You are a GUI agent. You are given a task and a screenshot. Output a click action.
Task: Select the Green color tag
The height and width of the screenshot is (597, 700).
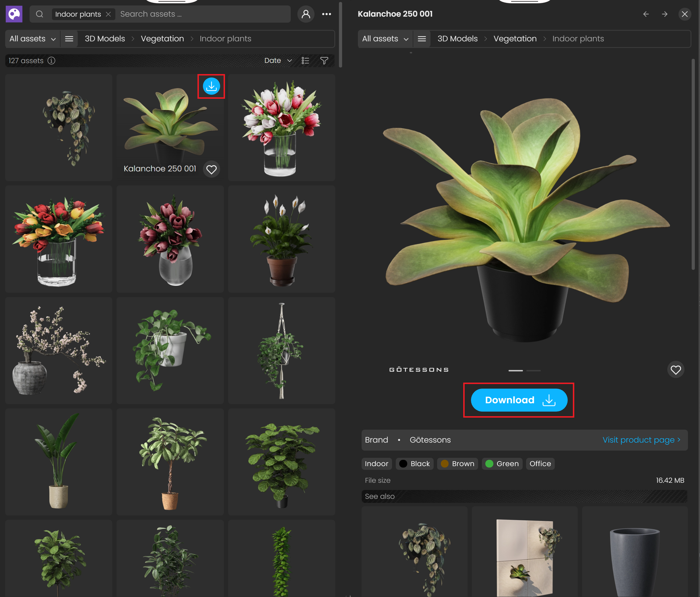pyautogui.click(x=502, y=464)
